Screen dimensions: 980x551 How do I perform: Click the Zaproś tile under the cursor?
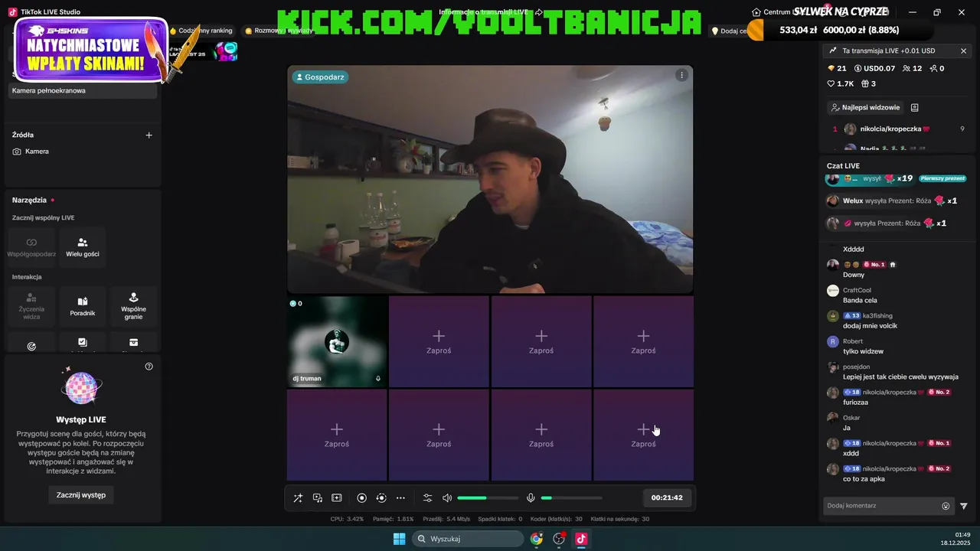pos(643,435)
